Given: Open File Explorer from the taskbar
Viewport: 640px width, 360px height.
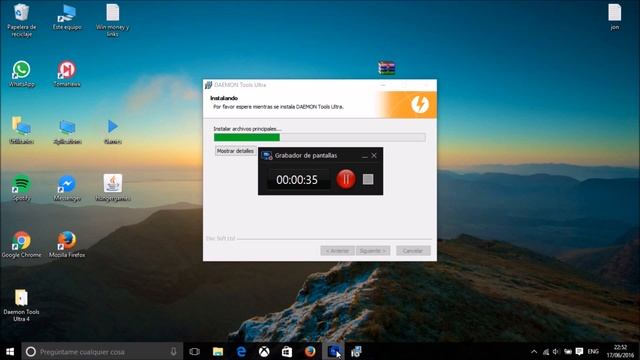Looking at the screenshot, I should point(218,351).
